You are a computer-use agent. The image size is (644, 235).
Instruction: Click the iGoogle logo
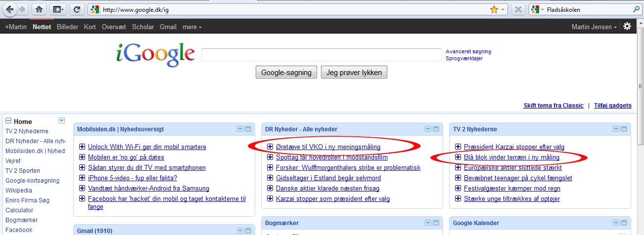point(155,55)
